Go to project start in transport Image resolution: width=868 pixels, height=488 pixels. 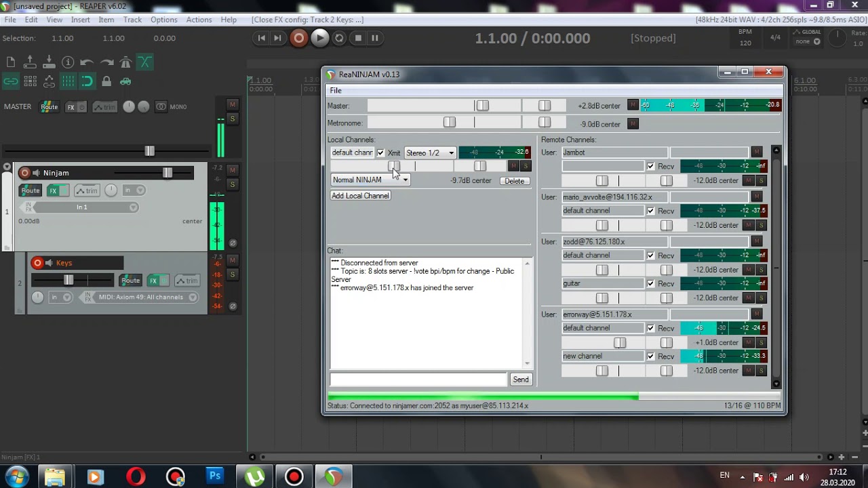click(261, 38)
